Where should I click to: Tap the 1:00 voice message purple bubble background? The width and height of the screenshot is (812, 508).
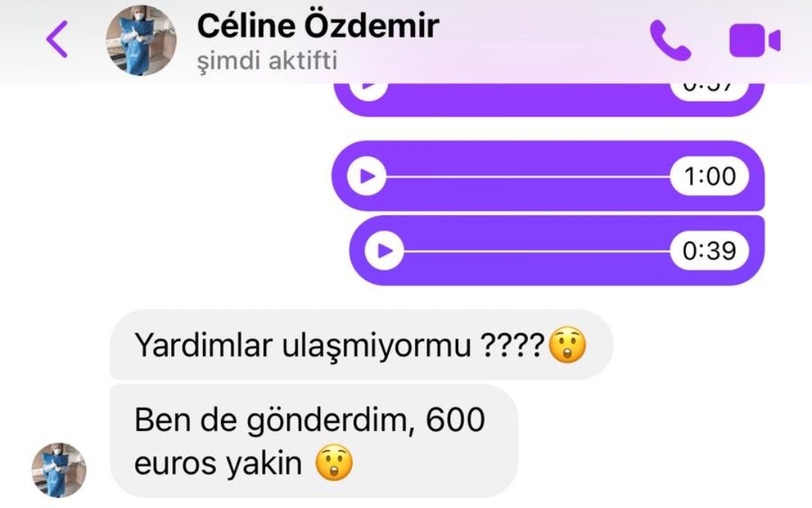click(548, 176)
